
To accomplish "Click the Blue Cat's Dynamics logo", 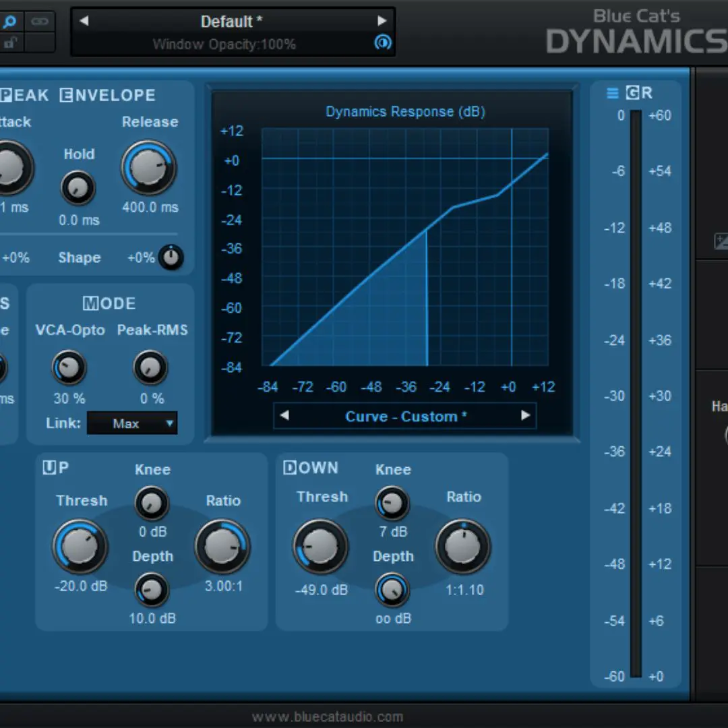I will point(636,32).
